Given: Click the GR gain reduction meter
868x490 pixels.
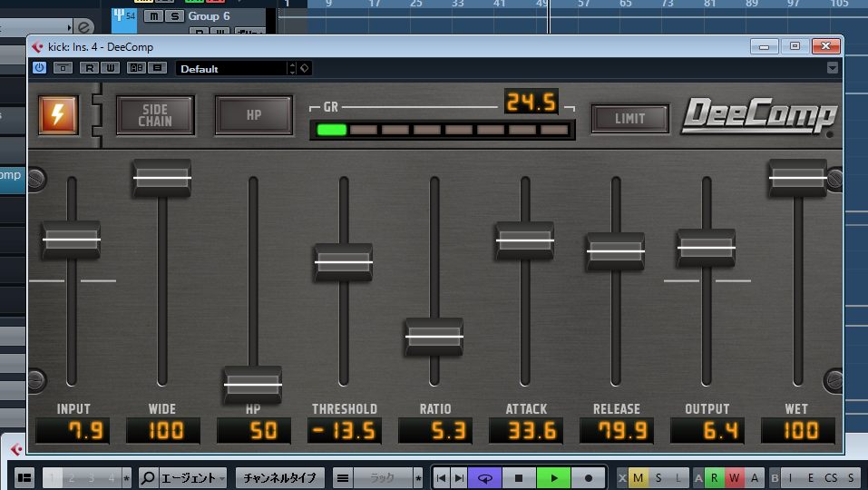Looking at the screenshot, I should click(x=443, y=130).
